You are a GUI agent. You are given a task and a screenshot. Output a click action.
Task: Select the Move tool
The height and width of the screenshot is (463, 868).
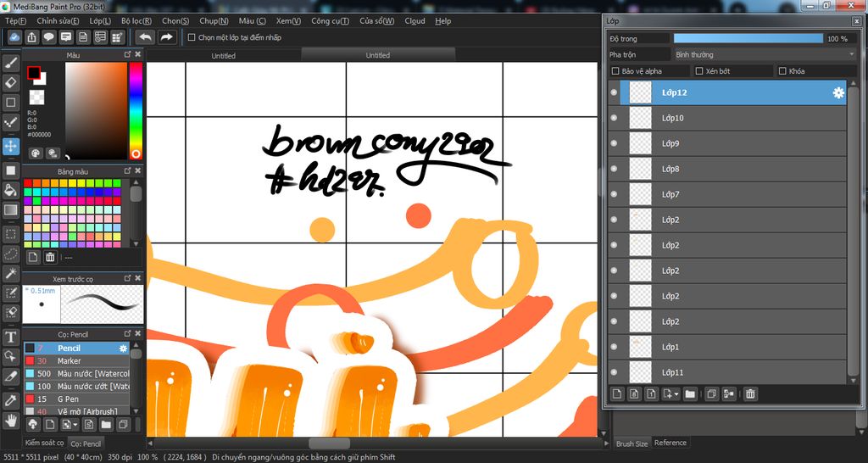click(x=10, y=147)
